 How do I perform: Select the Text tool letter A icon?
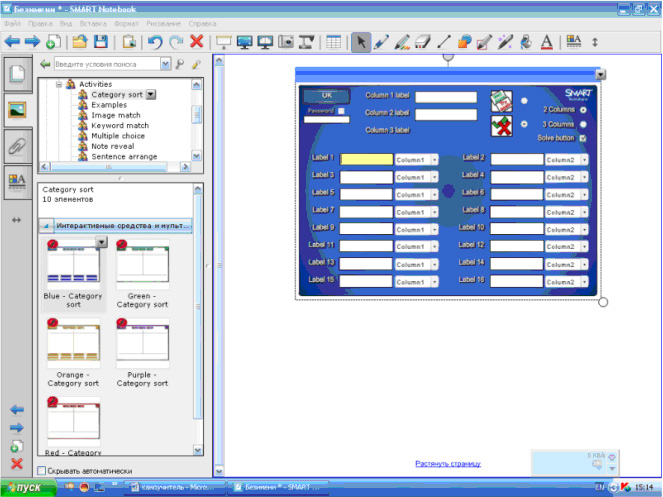pyautogui.click(x=546, y=42)
